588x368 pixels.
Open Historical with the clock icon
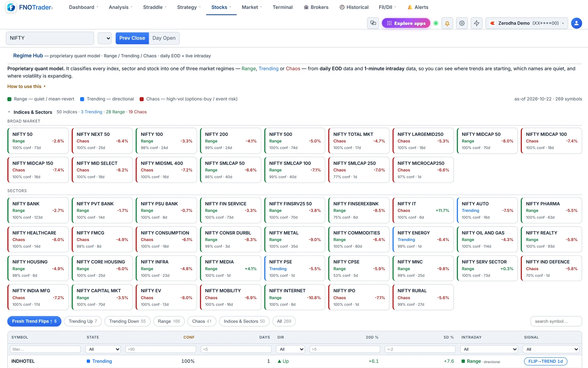tap(354, 7)
